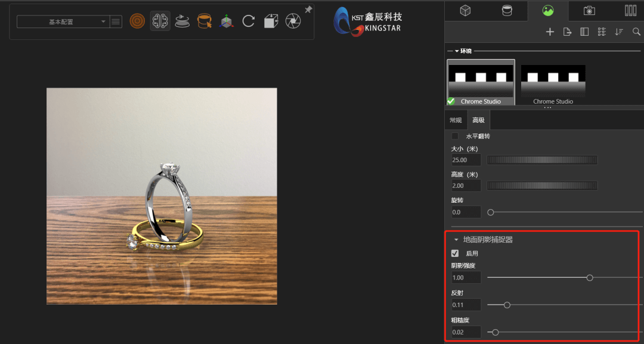
Task: Uncheck the 启用 option under 地面阴影捕捉器
Action: [455, 253]
